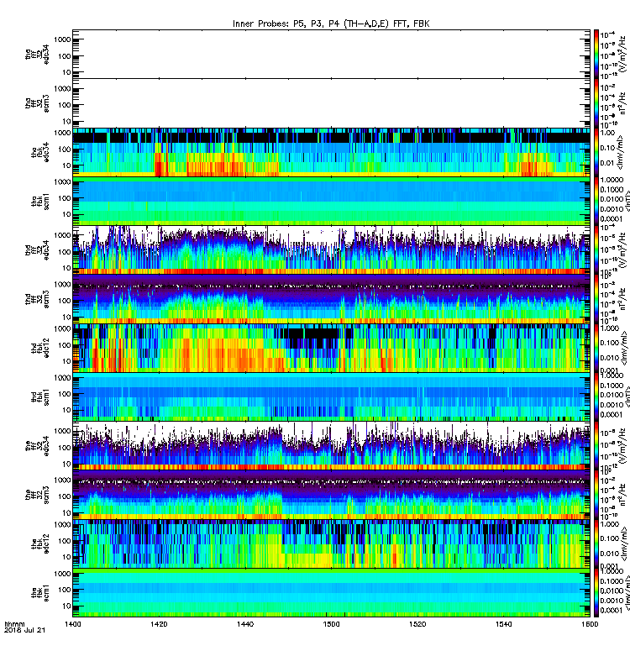Click the "the fbk edc12" y-axis label

point(40,543)
